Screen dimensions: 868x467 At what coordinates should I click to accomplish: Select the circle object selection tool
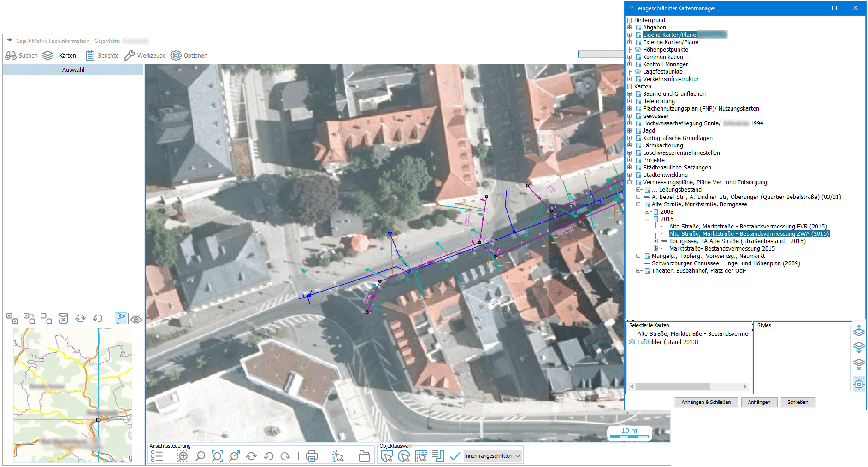click(x=404, y=456)
